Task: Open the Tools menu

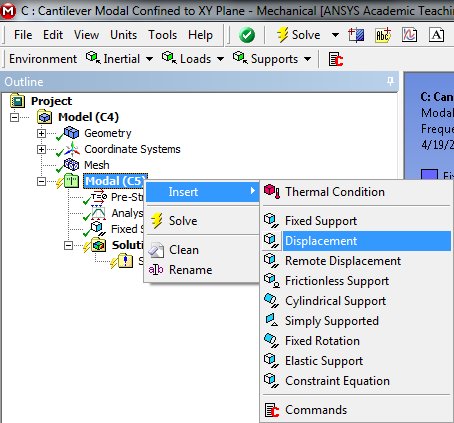Action: (163, 35)
